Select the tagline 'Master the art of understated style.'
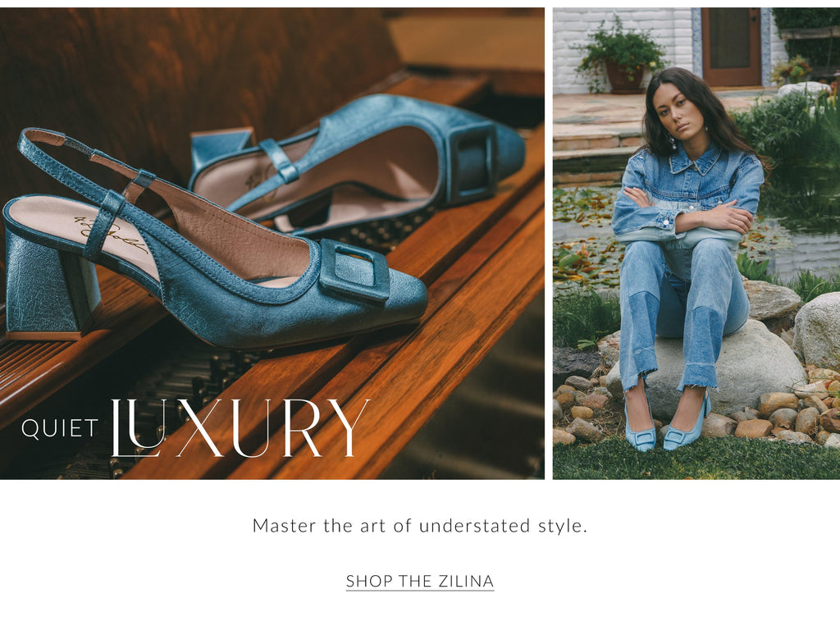 [419, 526]
